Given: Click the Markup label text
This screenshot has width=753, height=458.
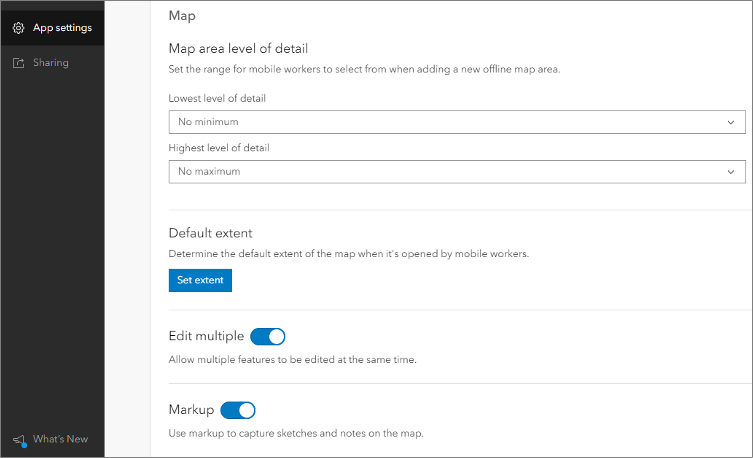Looking at the screenshot, I should (191, 410).
